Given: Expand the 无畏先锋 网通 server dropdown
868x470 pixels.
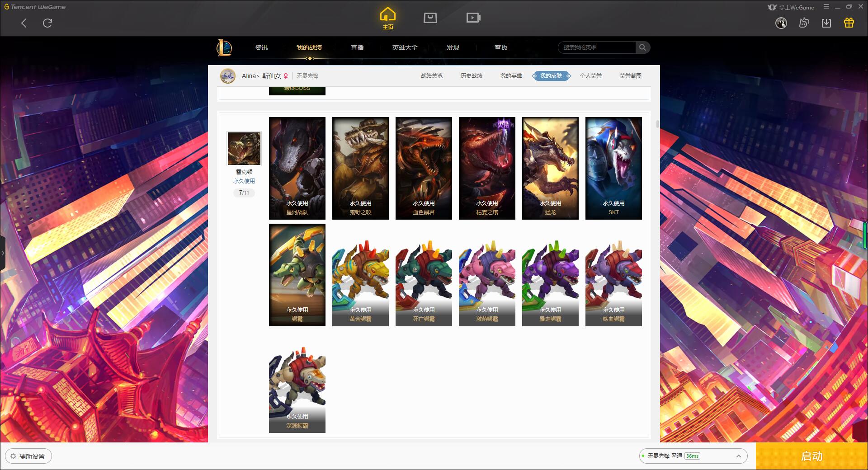Looking at the screenshot, I should 693,456.
